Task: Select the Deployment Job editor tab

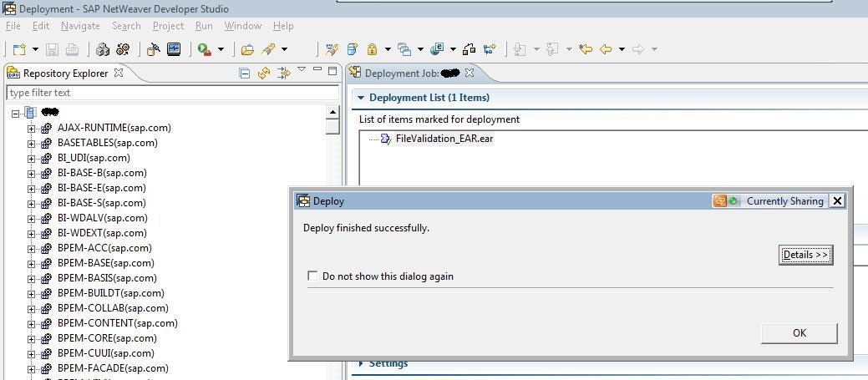Action: 412,73
